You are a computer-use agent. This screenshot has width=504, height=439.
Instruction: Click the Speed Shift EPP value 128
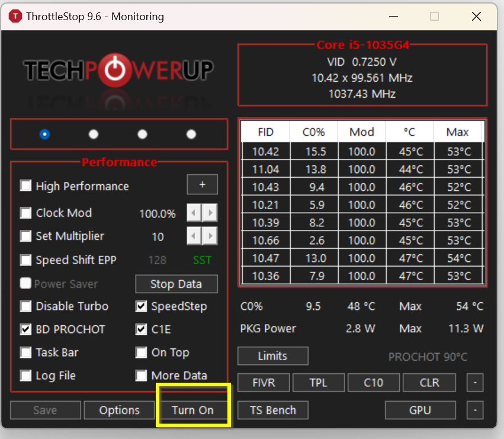coord(158,260)
